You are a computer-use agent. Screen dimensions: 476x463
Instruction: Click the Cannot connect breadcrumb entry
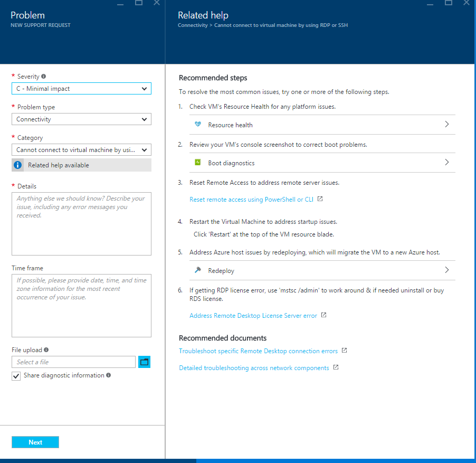coord(281,25)
